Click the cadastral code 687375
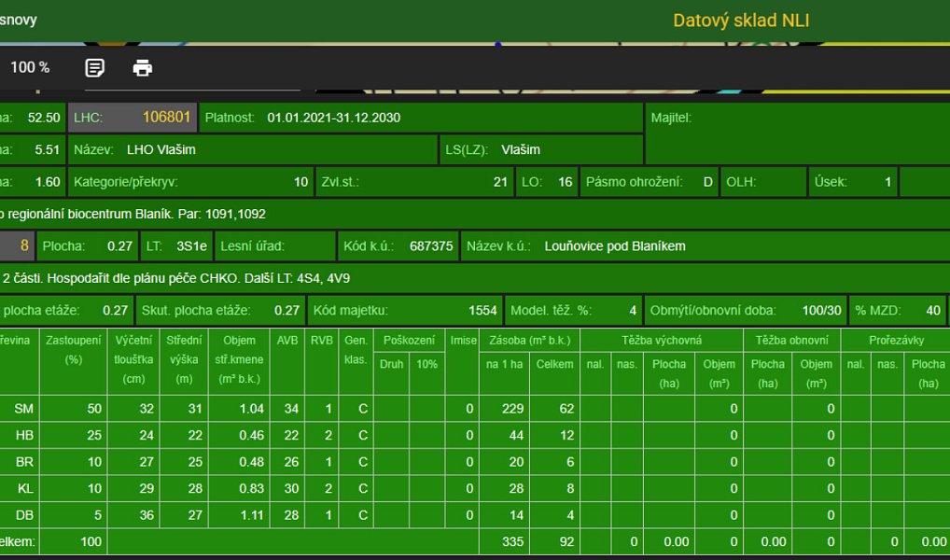 pos(431,246)
